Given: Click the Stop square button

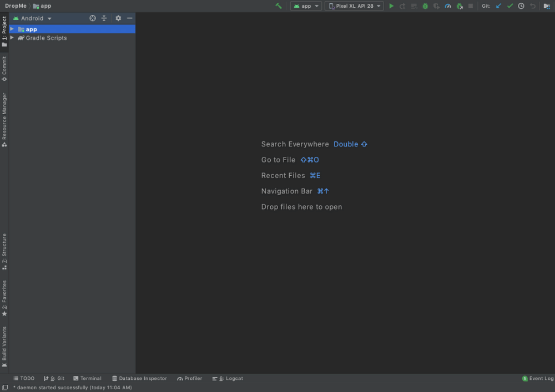Looking at the screenshot, I should [471, 6].
